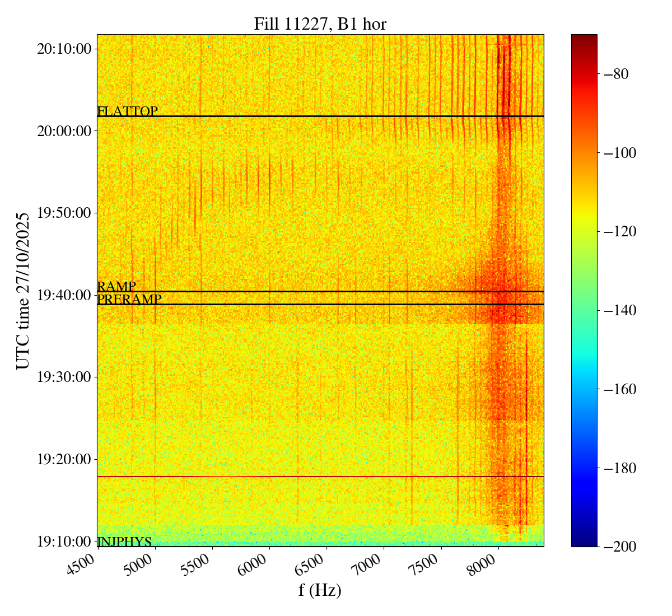Select the 20:10:00 time tick label

[x=64, y=49]
